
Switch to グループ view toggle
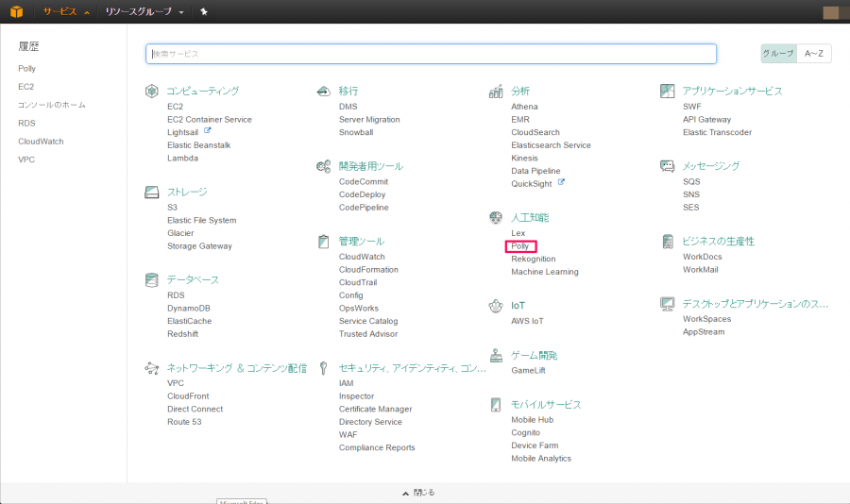coord(778,54)
